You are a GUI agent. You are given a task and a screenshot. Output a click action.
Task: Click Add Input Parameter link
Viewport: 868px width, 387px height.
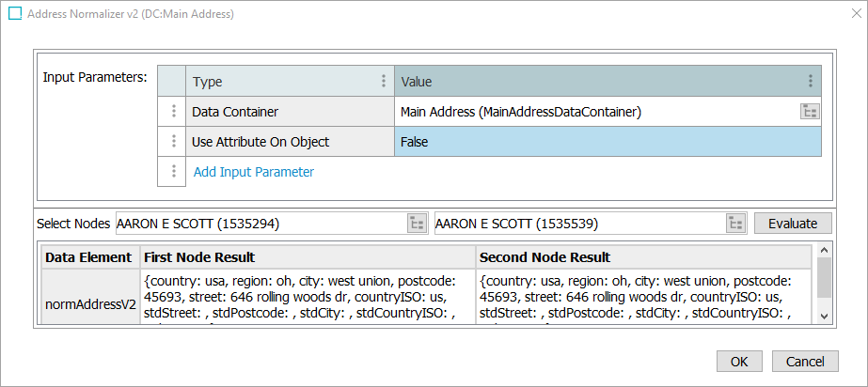[253, 172]
